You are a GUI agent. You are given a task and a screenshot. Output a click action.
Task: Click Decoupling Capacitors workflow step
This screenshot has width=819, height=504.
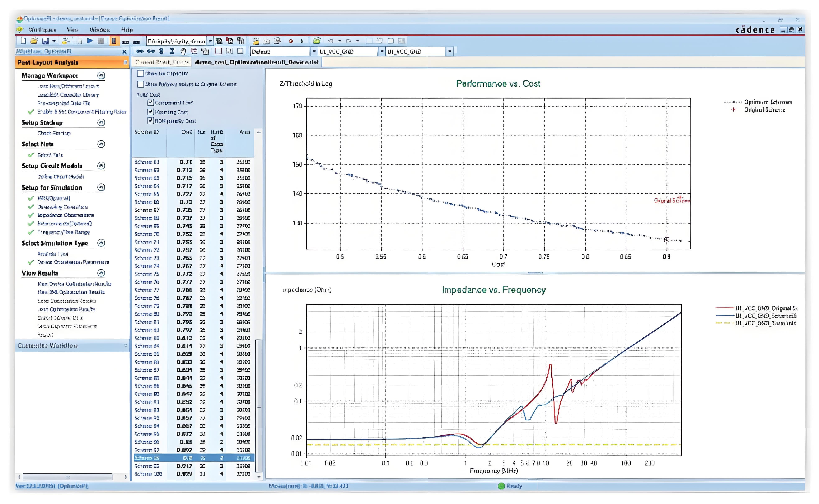click(63, 207)
